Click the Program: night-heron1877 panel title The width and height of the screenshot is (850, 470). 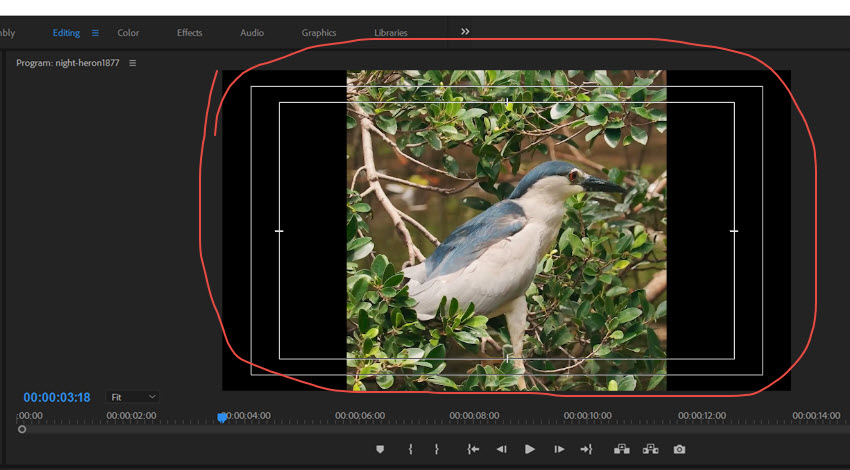pos(68,63)
